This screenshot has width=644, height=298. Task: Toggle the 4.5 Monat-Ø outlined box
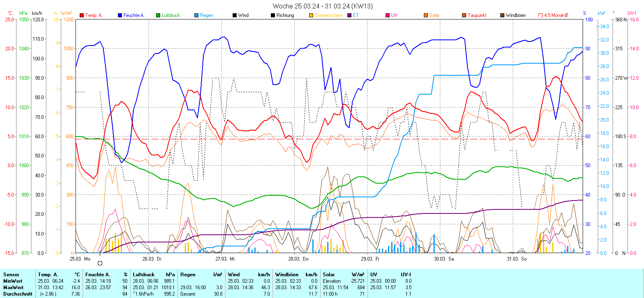[x=541, y=15]
